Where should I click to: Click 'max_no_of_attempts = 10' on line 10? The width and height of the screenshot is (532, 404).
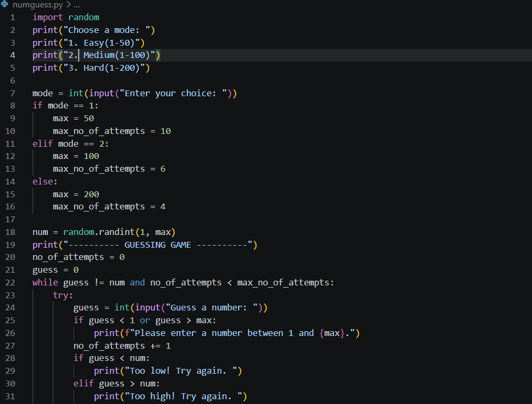[112, 131]
